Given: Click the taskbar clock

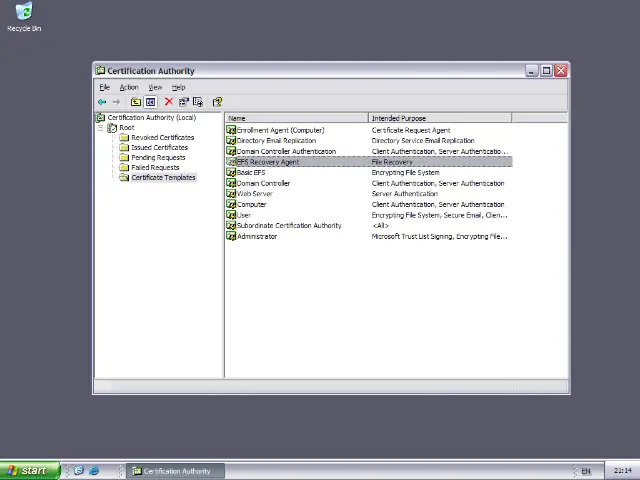Looking at the screenshot, I should tap(623, 471).
